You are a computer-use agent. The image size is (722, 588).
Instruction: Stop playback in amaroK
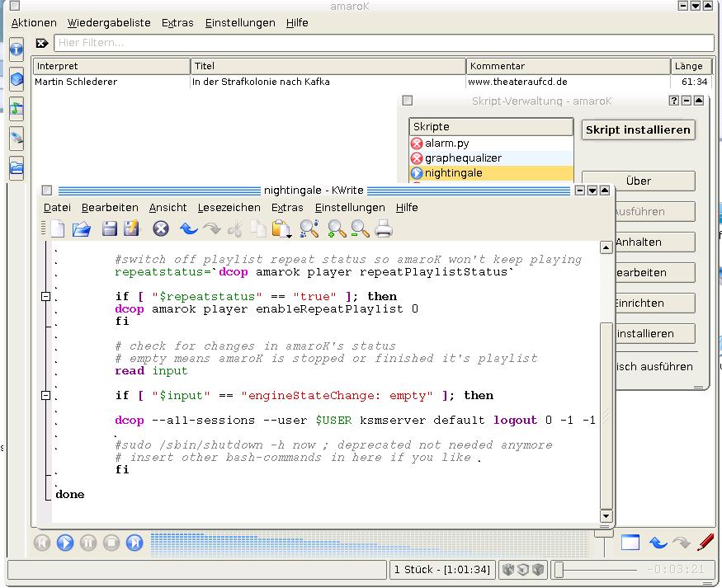point(111,543)
